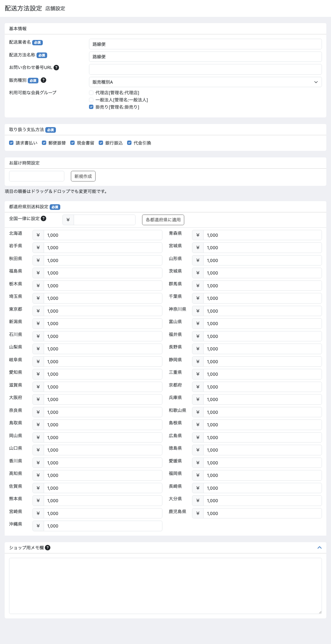The height and width of the screenshot is (644, 331).
Task: Click the ショップ用メモ欄 textarea
Action: point(165,586)
